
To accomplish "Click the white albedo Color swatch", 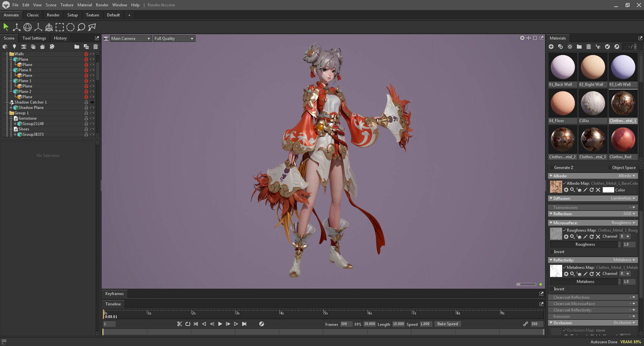I will 608,190.
